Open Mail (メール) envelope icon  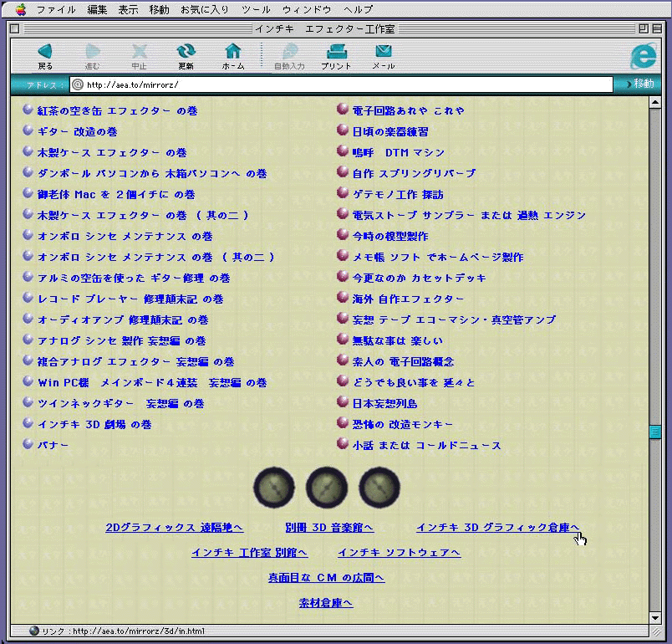tap(383, 52)
